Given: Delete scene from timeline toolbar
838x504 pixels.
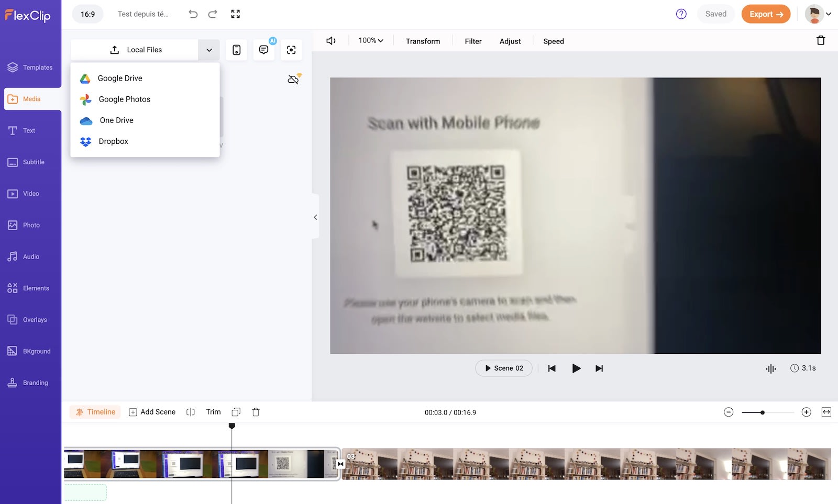Looking at the screenshot, I should (x=256, y=412).
